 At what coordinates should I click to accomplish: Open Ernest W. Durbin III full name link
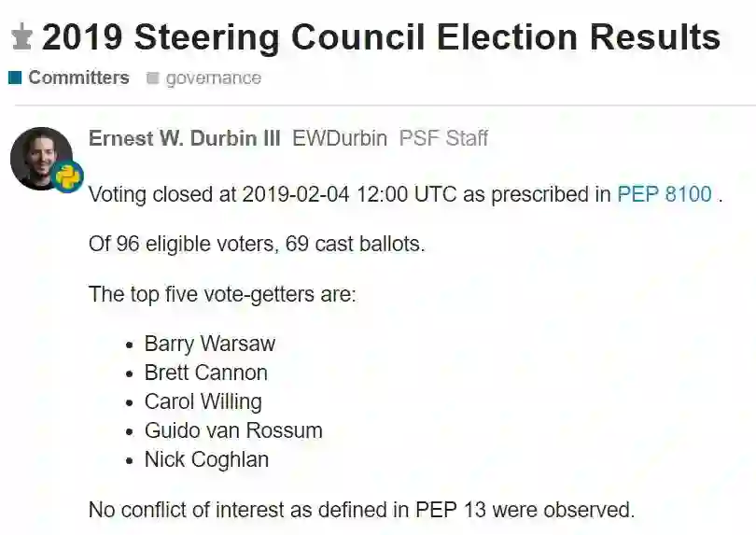point(184,138)
